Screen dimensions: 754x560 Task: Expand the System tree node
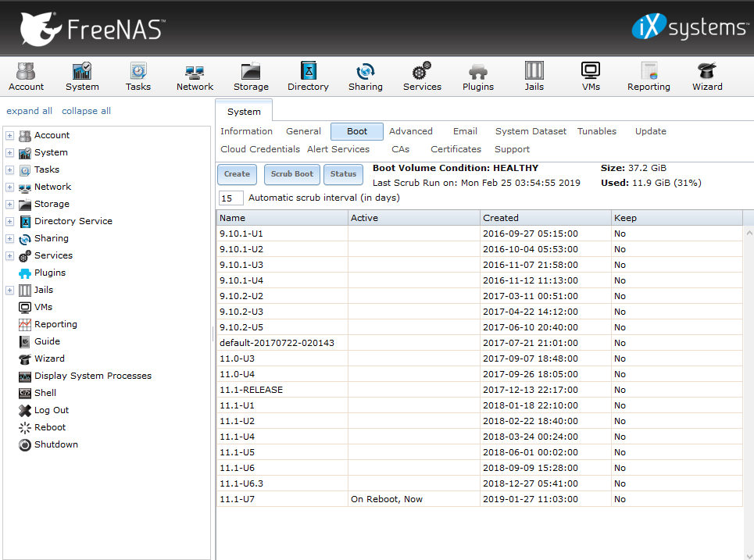(x=9, y=153)
